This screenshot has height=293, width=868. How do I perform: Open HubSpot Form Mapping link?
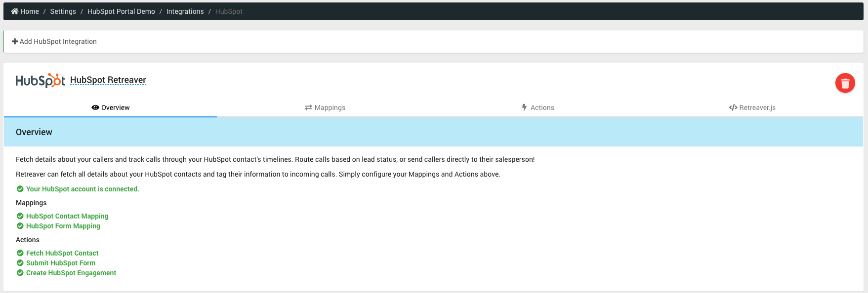(63, 226)
